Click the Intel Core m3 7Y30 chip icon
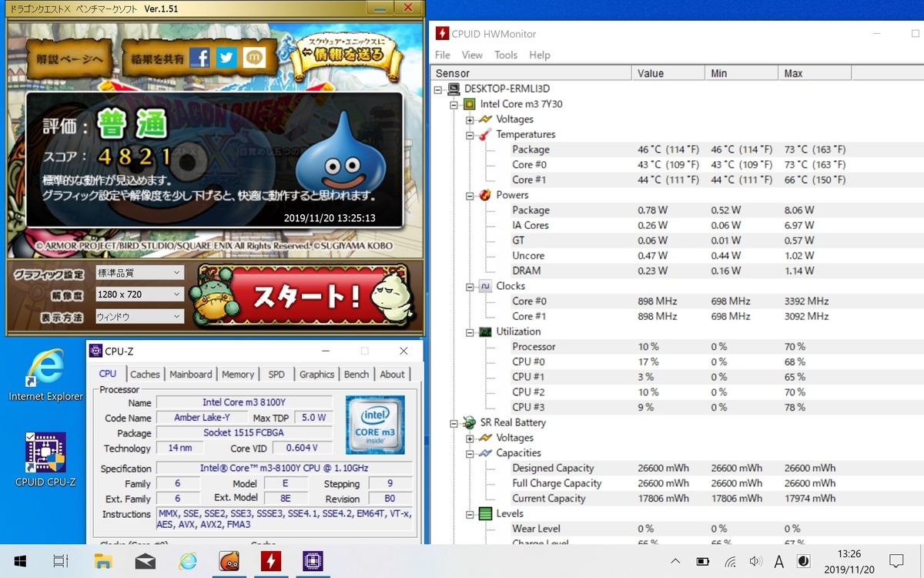The image size is (924, 578). (469, 104)
